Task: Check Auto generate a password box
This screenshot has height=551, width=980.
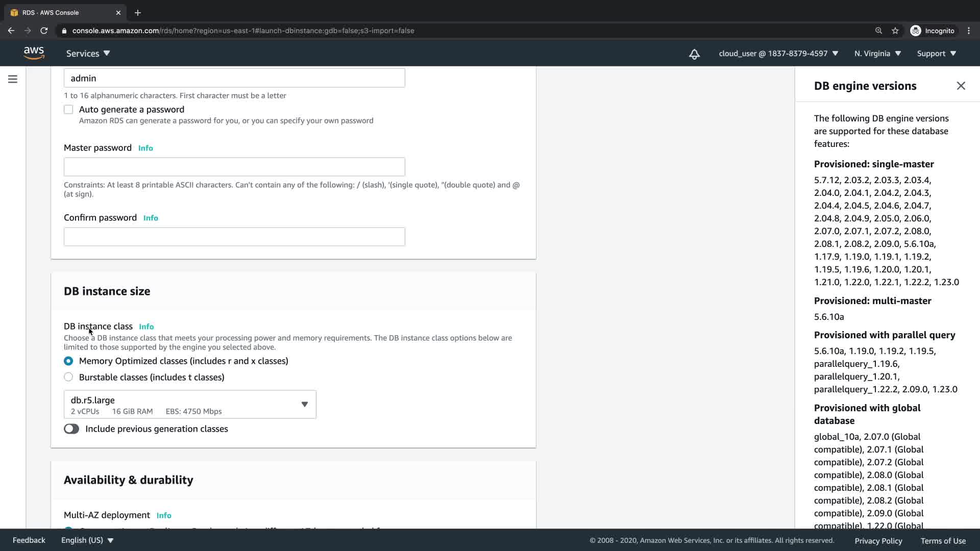Action: point(68,110)
